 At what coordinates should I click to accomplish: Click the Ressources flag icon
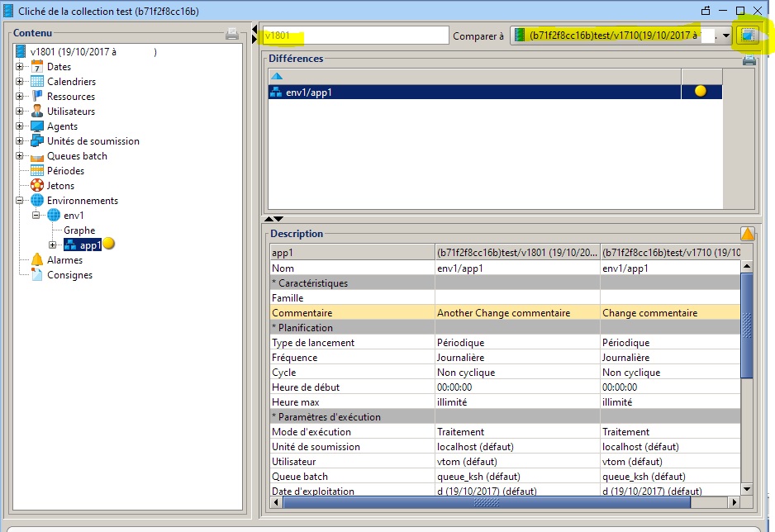click(37, 97)
